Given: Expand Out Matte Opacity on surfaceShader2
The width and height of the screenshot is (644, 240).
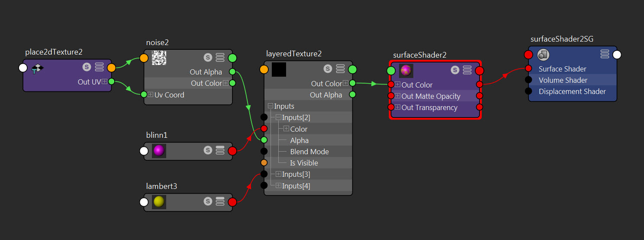Looking at the screenshot, I should tap(397, 96).
